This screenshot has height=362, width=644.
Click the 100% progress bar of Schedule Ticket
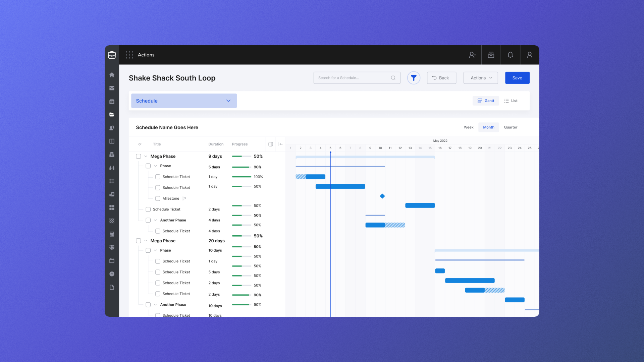pyautogui.click(x=241, y=177)
